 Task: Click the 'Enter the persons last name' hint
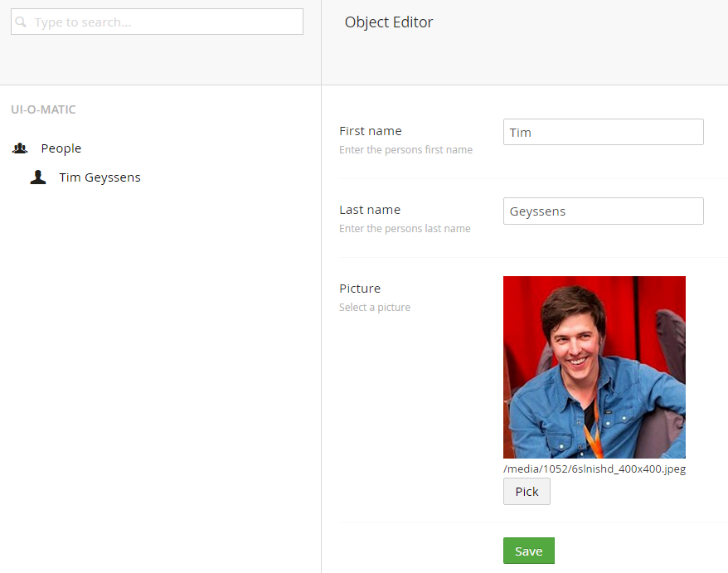405,229
